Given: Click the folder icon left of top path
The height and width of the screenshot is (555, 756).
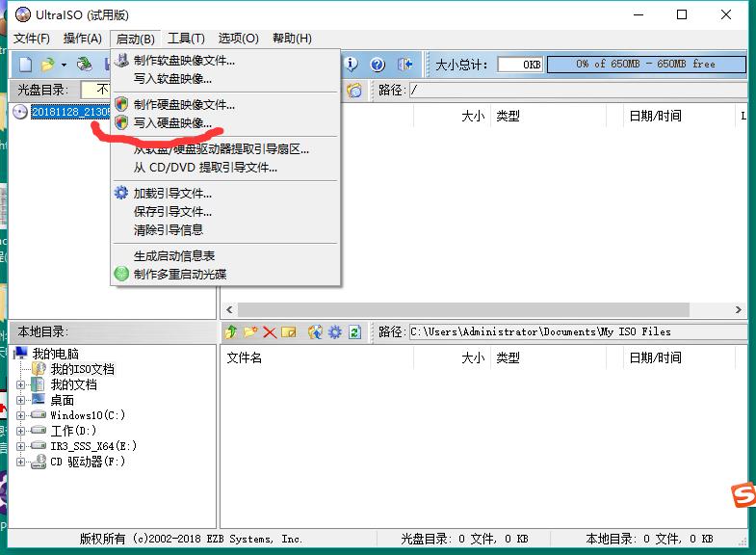Looking at the screenshot, I should click(354, 91).
